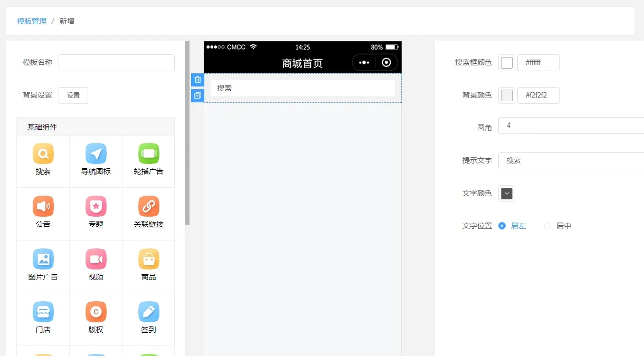644x356 pixels.
Task: Select 居左 left text alignment
Action: click(x=512, y=226)
